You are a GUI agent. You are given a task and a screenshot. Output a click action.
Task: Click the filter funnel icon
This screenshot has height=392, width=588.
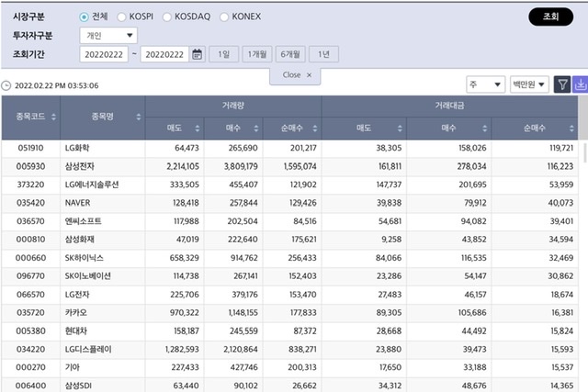562,84
